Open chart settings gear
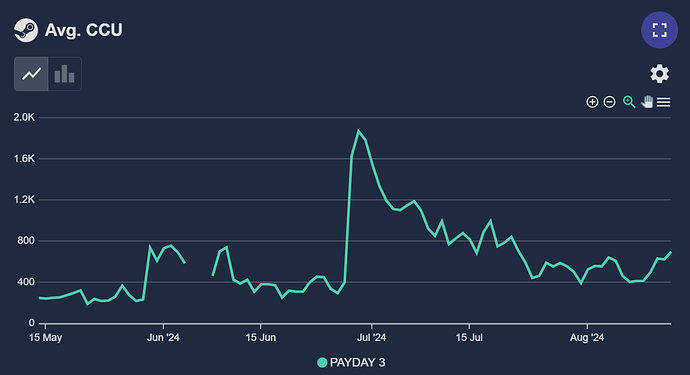Viewport: 690px width, 375px height. (x=660, y=74)
